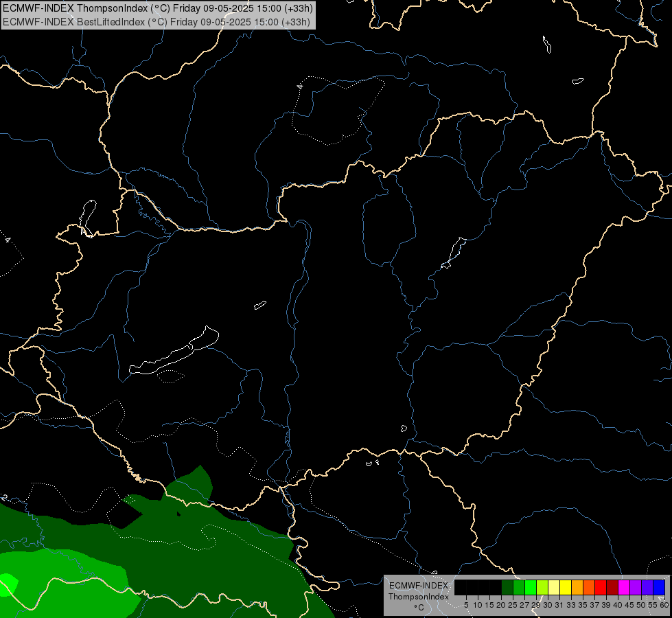Click the legend tick label 20
Viewport: 672px width, 618px height.
[x=502, y=605]
